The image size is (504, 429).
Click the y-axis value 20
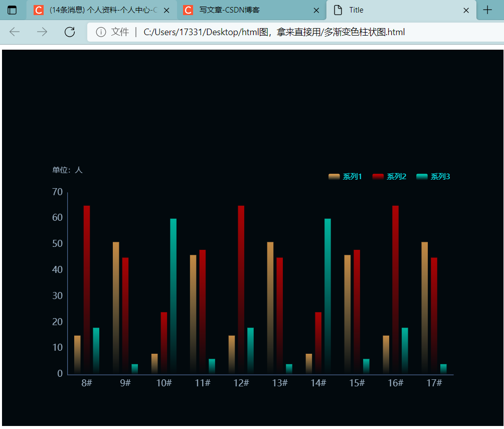tap(58, 322)
